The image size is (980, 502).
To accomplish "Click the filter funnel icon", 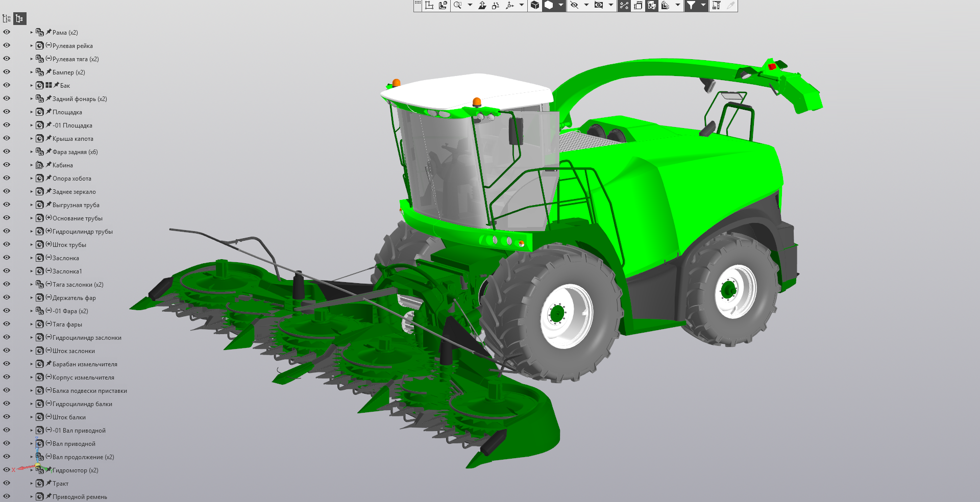I will point(691,5).
